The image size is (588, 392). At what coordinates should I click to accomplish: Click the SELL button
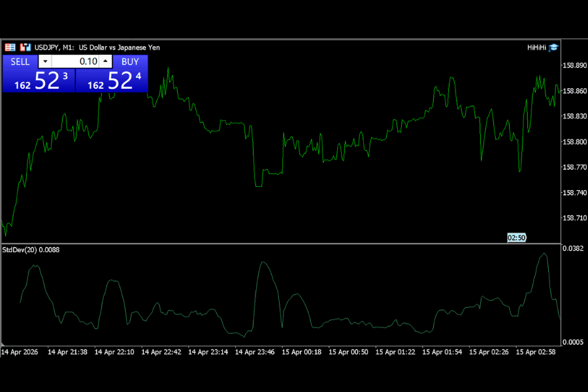[x=20, y=61]
